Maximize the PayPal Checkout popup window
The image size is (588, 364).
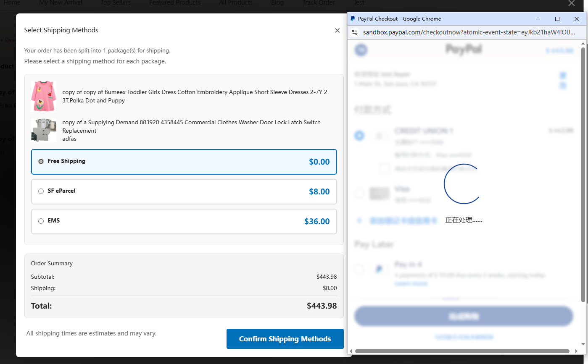click(x=557, y=19)
